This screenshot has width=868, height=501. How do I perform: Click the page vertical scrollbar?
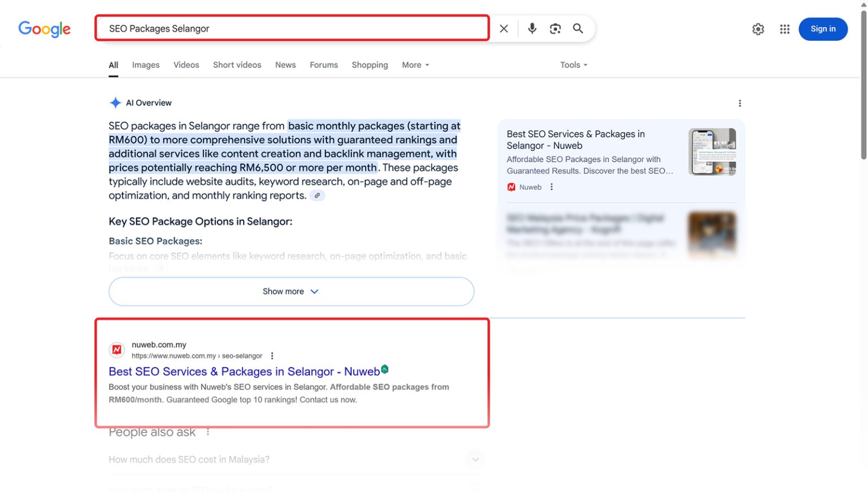coord(863,85)
